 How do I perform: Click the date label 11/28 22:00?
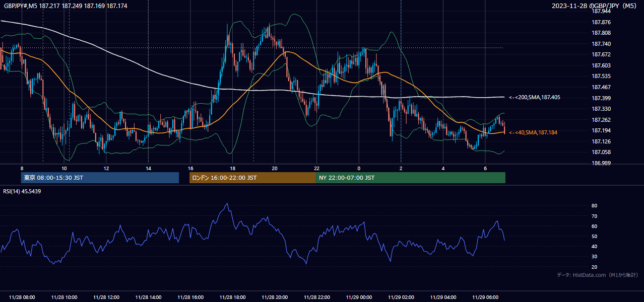pyautogui.click(x=316, y=297)
